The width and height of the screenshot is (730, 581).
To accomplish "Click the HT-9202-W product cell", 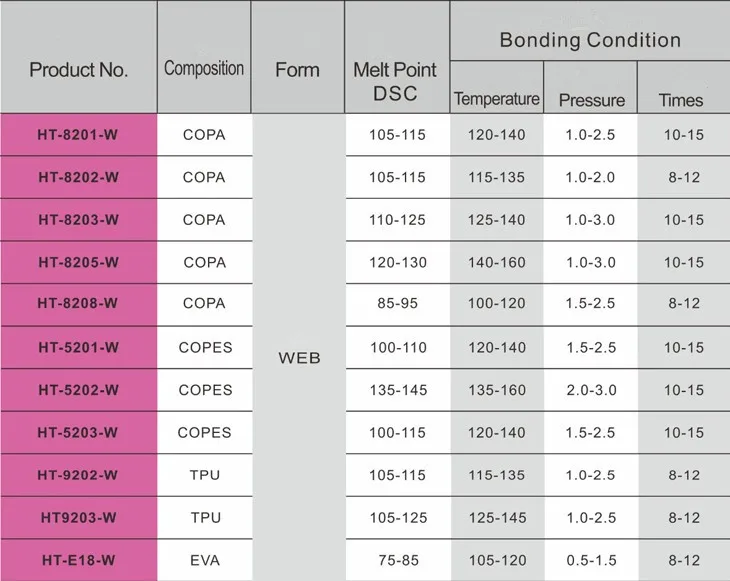I will tap(79, 475).
